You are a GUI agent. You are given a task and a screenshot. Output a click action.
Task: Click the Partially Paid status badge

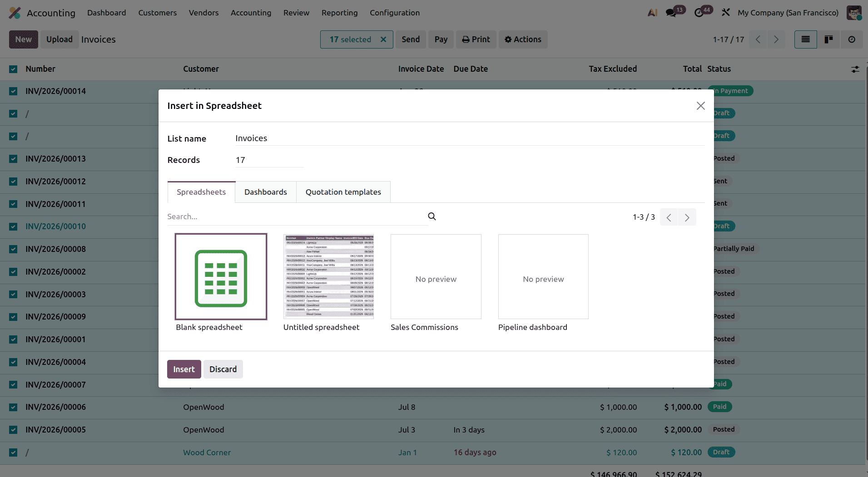click(x=734, y=249)
